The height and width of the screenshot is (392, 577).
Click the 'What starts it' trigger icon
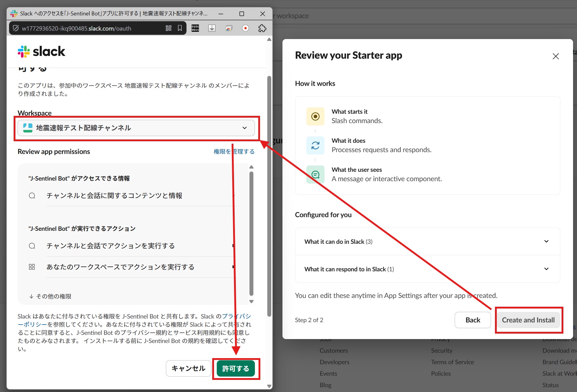pos(315,116)
